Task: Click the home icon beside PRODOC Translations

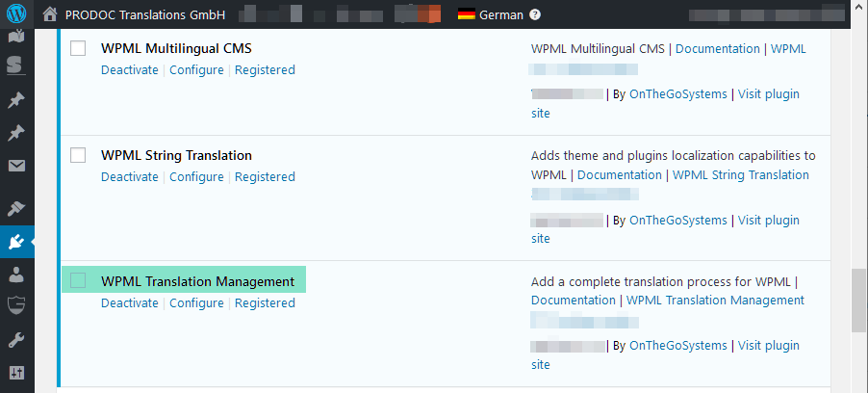Action: pos(50,14)
